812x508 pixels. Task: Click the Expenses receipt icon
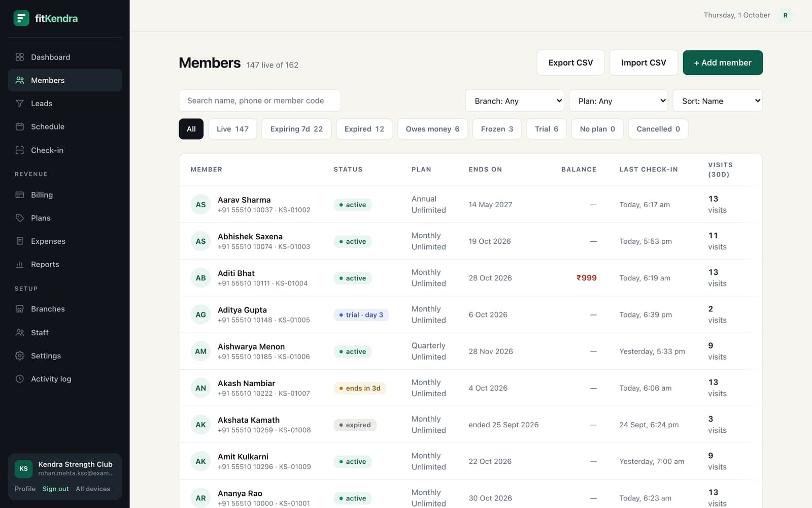[x=20, y=241]
